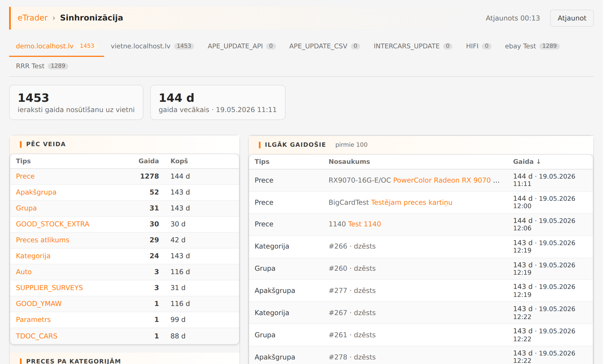Open the Apakšgrupa type link
Viewport: 603px width, 364px height.
point(36,192)
